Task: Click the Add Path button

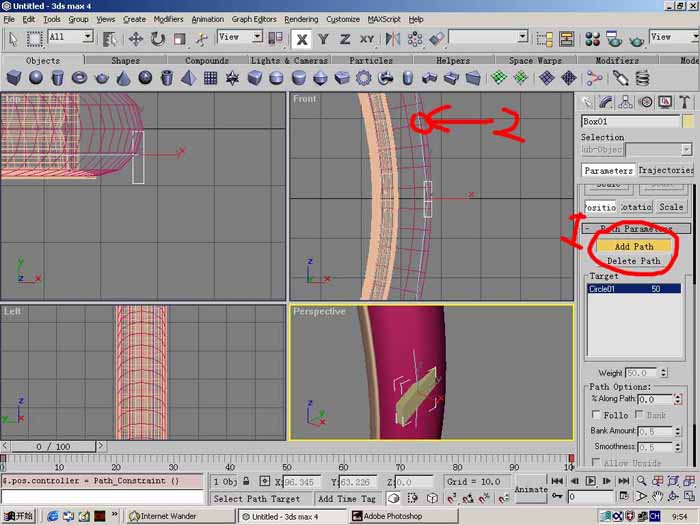Action: point(634,246)
